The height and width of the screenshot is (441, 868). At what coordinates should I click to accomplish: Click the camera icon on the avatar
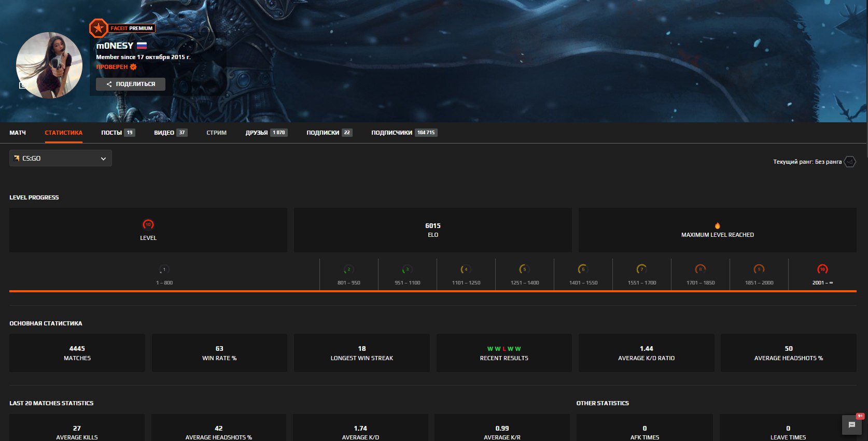click(22, 85)
